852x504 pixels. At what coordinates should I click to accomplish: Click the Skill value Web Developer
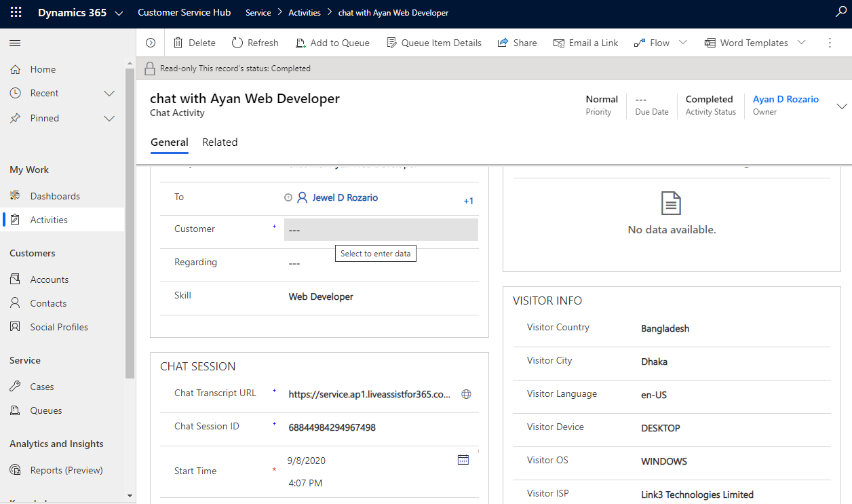pyautogui.click(x=321, y=296)
